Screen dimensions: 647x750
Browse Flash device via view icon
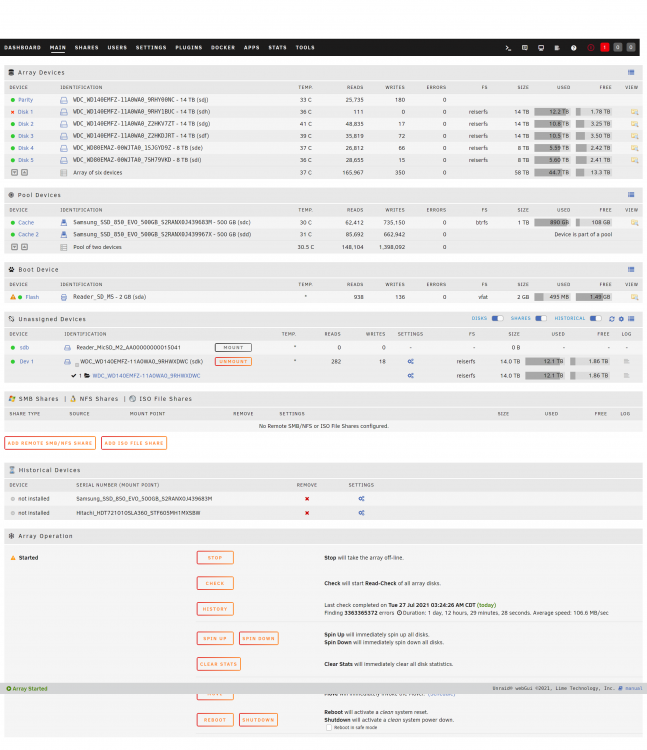click(634, 297)
